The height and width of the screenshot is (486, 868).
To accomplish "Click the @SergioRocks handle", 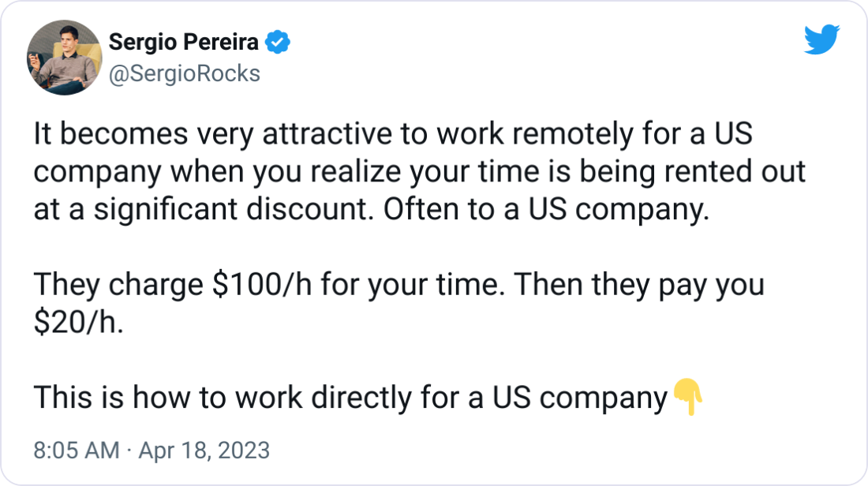I will (x=183, y=73).
